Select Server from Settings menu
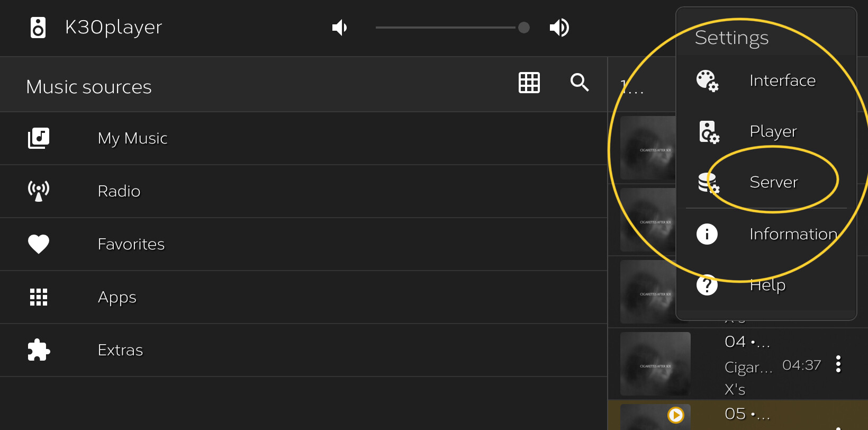The height and width of the screenshot is (430, 868). pos(766,182)
